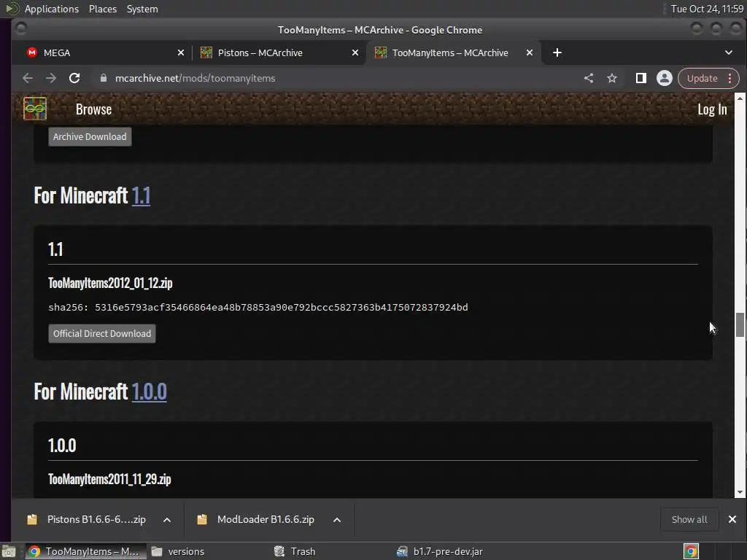Click the Archive Download button

point(90,136)
